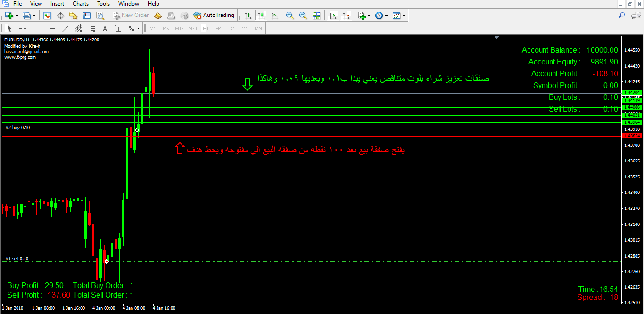Open the Insert menu
The width and height of the screenshot is (644, 314).
pyautogui.click(x=57, y=4)
